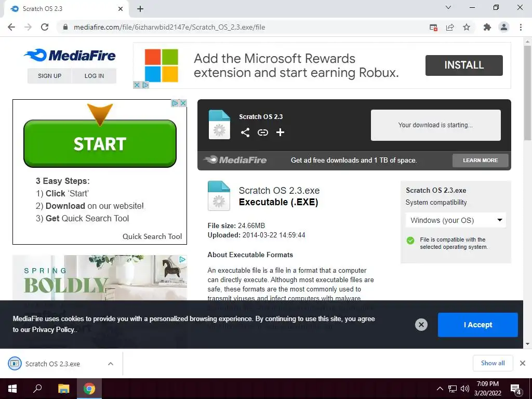This screenshot has height=399, width=532.
Task: Click the green START ad button
Action: point(100,143)
